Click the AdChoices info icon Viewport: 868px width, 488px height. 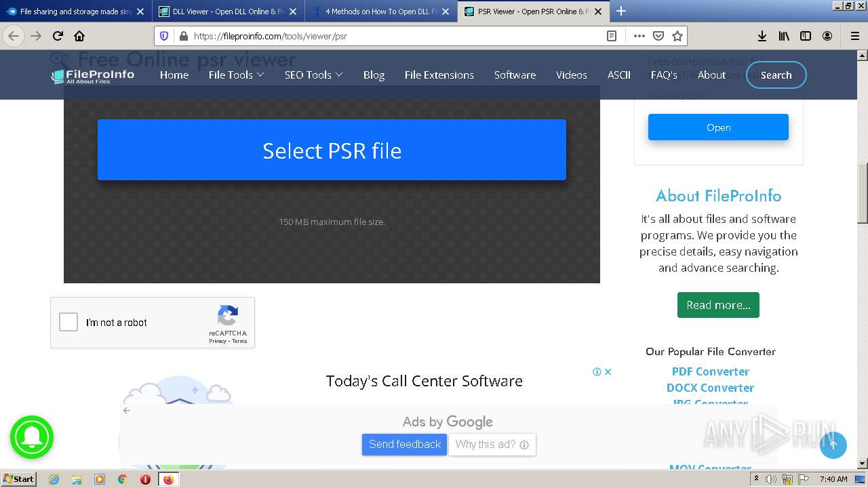[x=597, y=371]
